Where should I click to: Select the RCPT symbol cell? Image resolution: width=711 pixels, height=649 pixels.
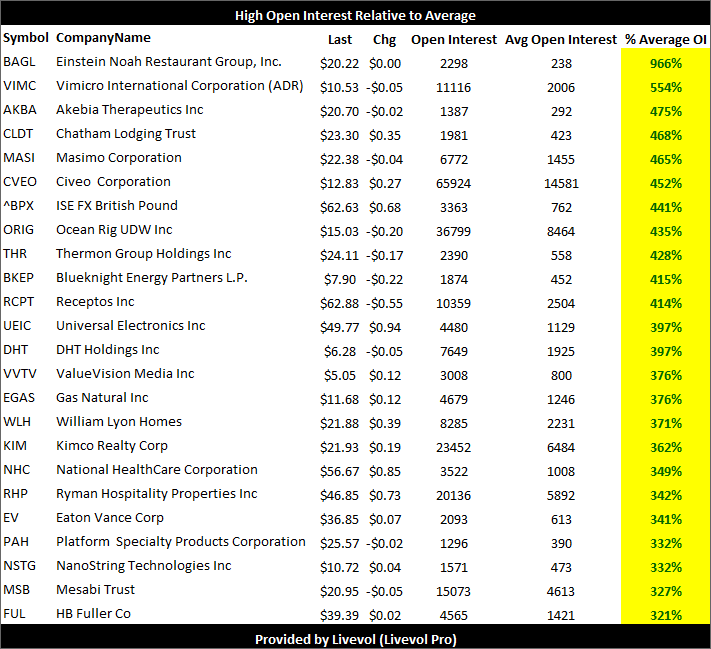point(19,302)
